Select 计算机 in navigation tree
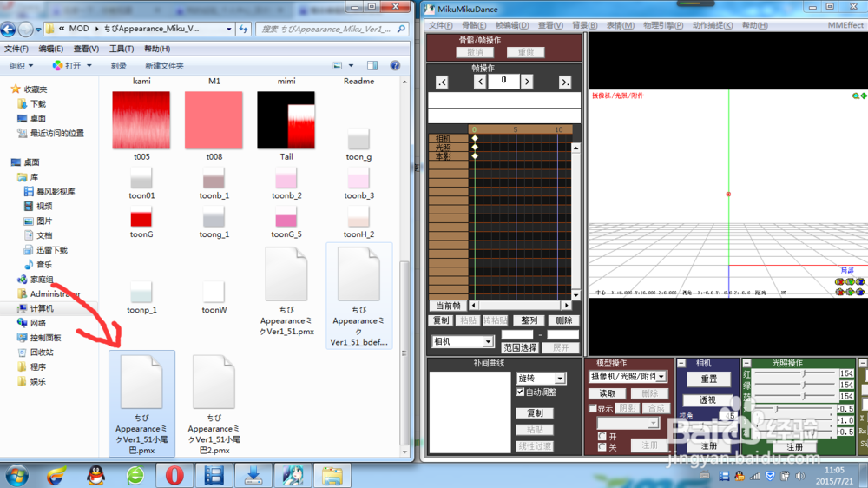Viewport: 868px width, 488px height. tap(42, 308)
